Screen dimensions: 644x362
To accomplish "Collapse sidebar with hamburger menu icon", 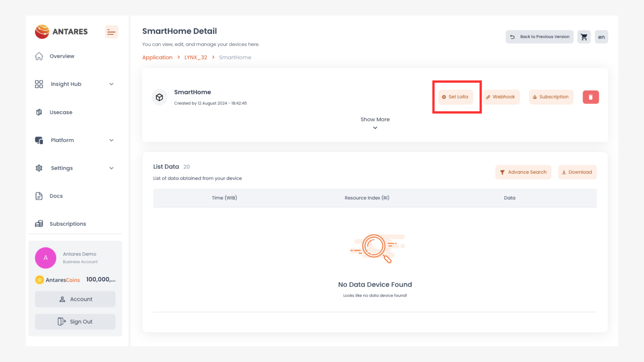I will [111, 32].
